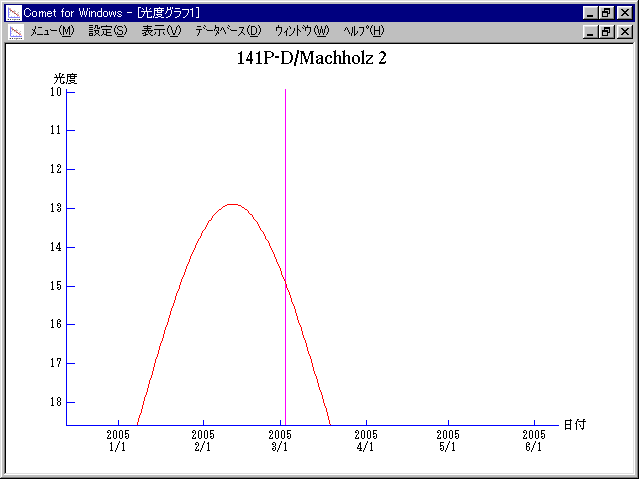Click the 日付 horizontal axis label
The width and height of the screenshot is (639, 479).
pos(574,425)
